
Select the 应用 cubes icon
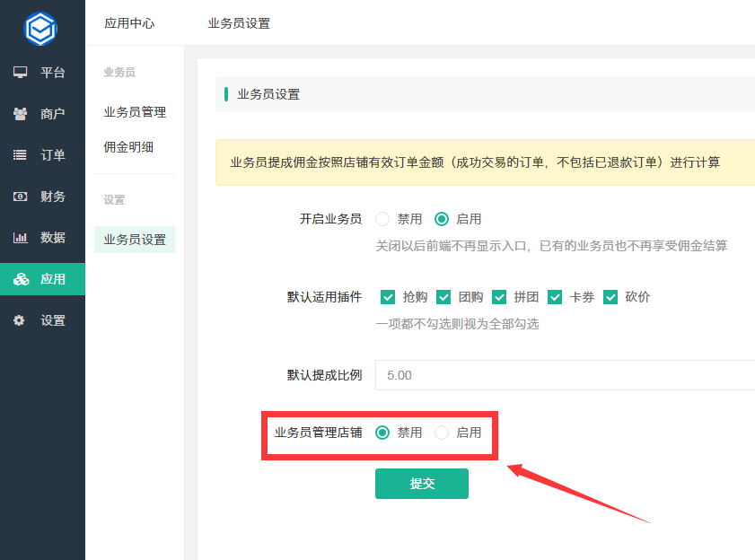coord(21,279)
